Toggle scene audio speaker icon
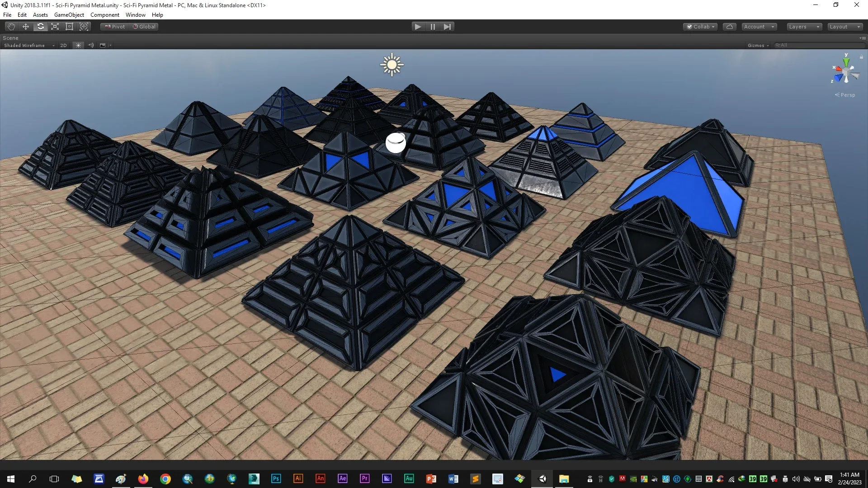This screenshot has width=868, height=488. [91, 45]
